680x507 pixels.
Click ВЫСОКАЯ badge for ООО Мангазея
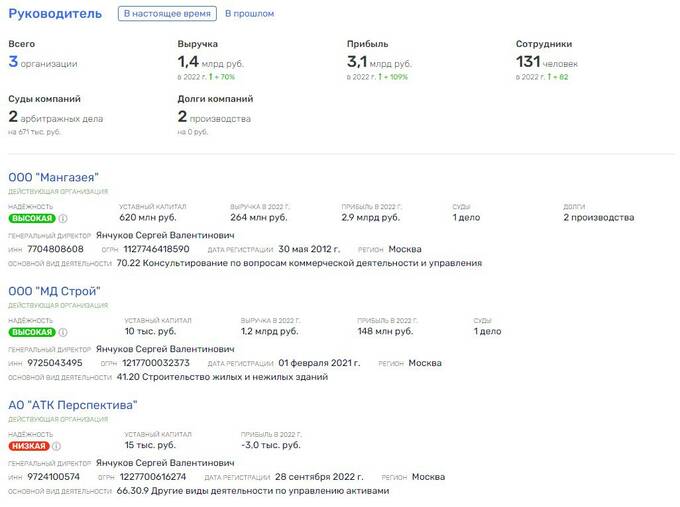coord(31,218)
